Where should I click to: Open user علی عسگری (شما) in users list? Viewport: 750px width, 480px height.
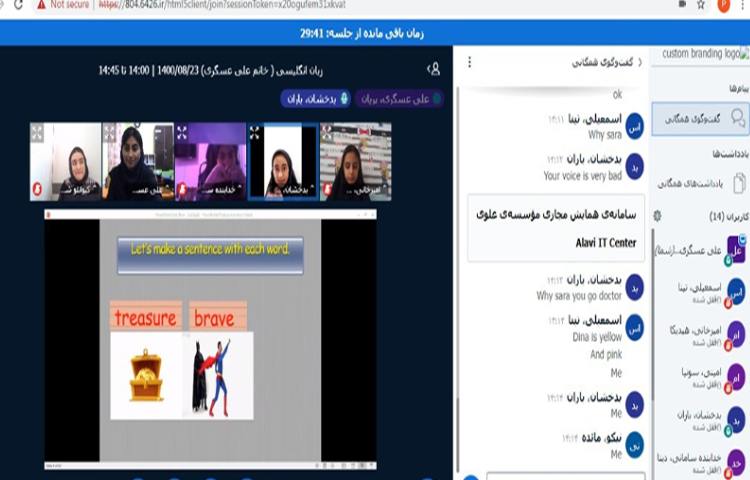(700, 251)
